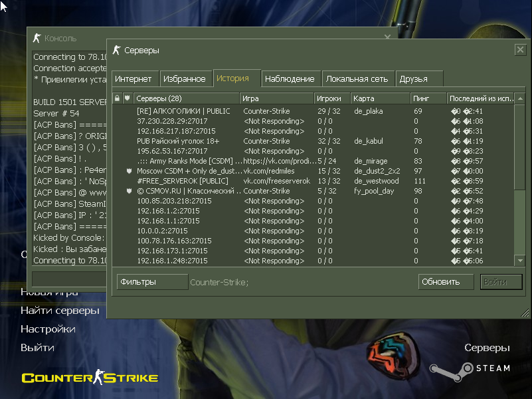Image resolution: width=532 pixels, height=399 pixels.
Task: Go to the Наблюдение tab
Action: pos(291,78)
